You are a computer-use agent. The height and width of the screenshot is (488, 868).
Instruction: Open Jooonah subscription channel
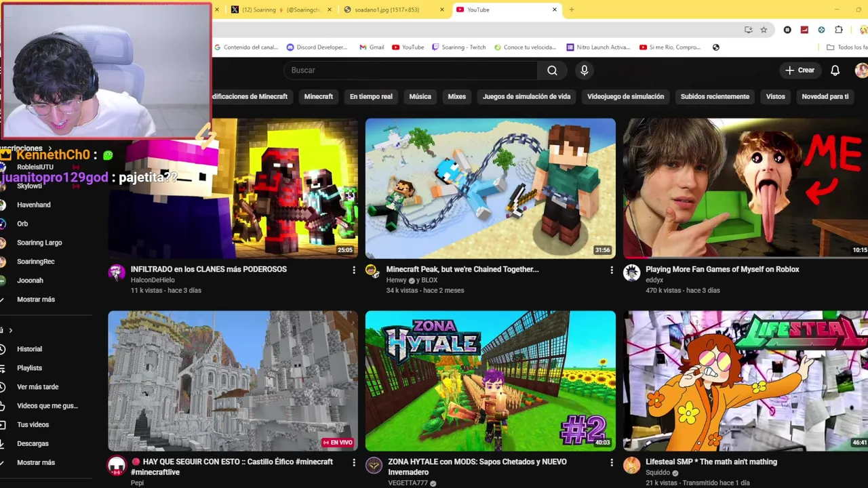pyautogui.click(x=30, y=281)
